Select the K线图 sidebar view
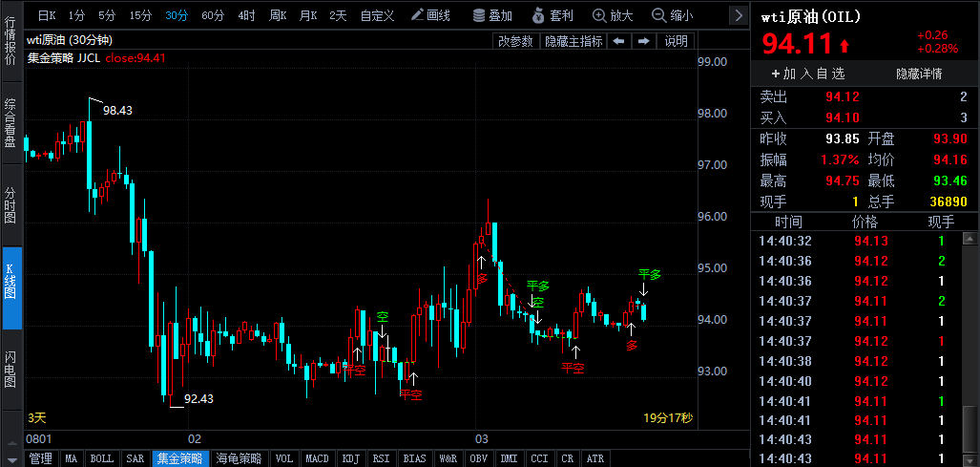Image resolution: width=980 pixels, height=467 pixels. [11, 287]
